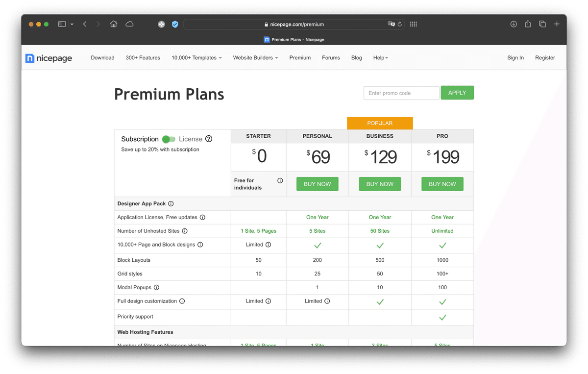Image resolution: width=588 pixels, height=374 pixels.
Task: Click info icon beside Application License, Free updates
Action: [202, 218]
